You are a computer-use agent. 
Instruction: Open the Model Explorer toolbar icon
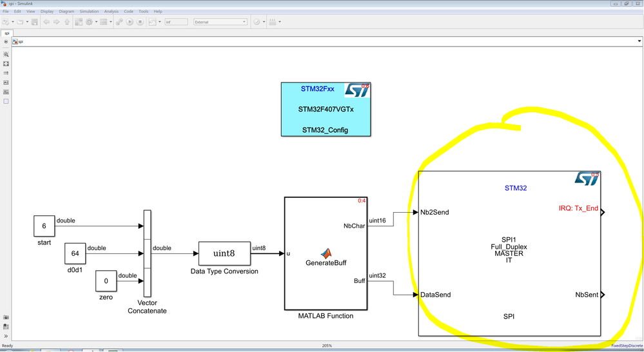coord(104,22)
